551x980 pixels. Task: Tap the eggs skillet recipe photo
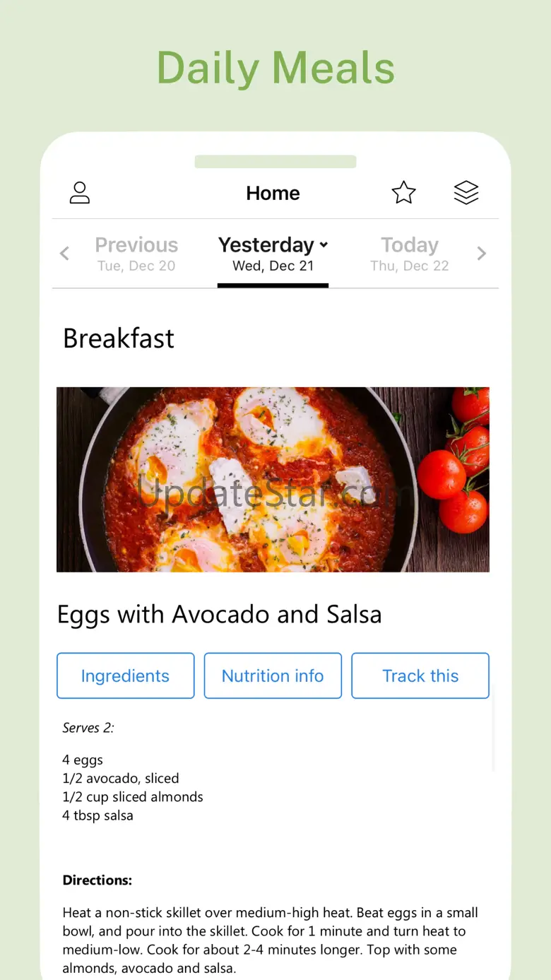pos(273,479)
